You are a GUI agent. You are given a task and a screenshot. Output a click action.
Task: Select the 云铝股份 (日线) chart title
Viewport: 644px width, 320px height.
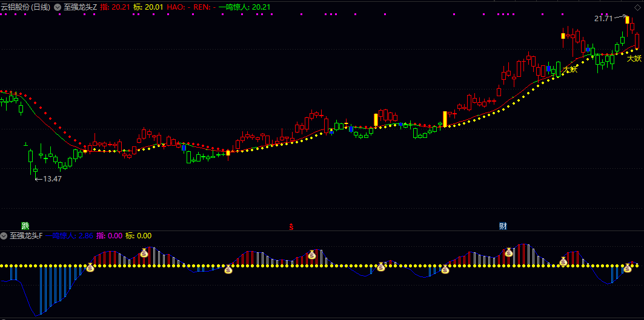25,7
